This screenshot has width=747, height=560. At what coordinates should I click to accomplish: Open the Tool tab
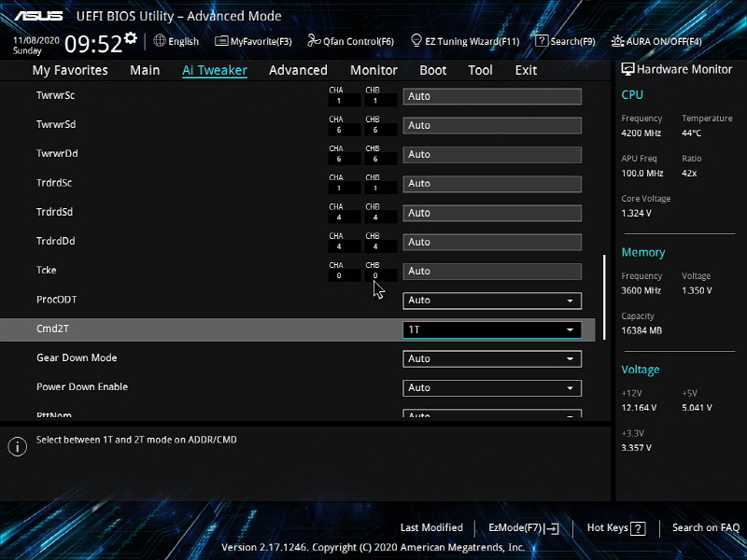(x=480, y=71)
